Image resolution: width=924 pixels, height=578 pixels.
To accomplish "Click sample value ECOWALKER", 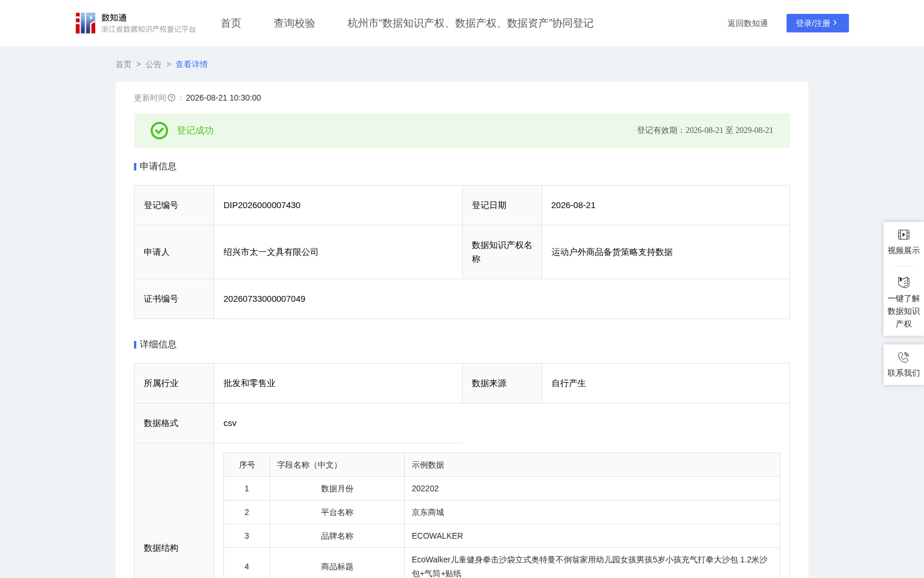I will click(437, 536).
